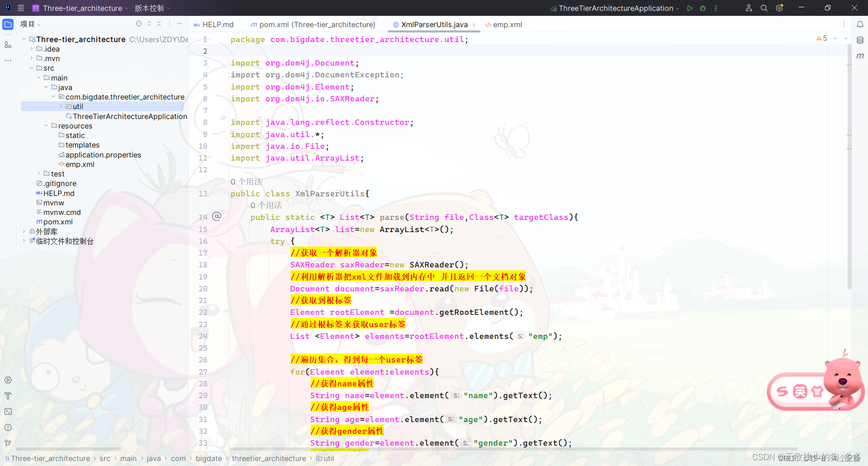Open the Notifications bell
Viewport: 868px width, 466px height.
(861, 24)
